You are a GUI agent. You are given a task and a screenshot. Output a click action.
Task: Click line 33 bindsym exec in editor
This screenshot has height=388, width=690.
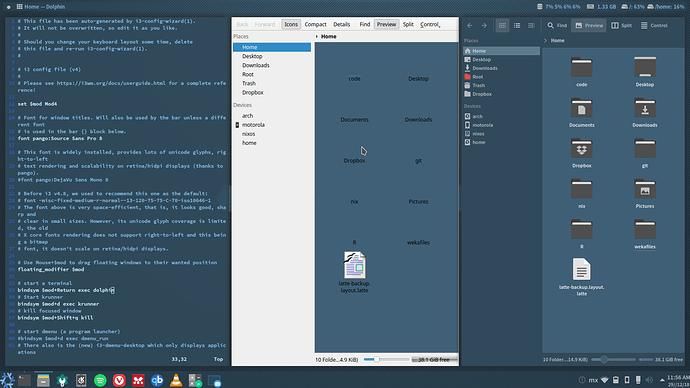(x=66, y=290)
